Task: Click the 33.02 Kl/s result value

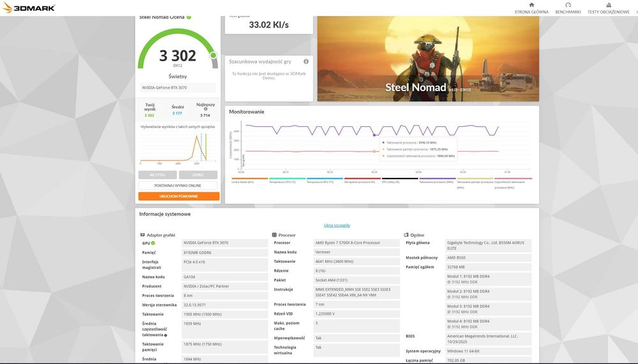Action: pos(269,25)
